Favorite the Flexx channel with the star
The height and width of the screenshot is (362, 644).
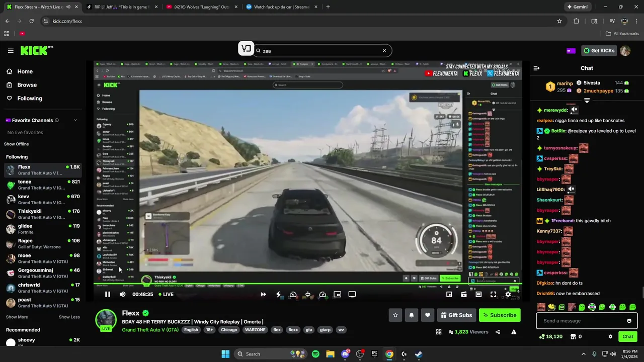395,315
